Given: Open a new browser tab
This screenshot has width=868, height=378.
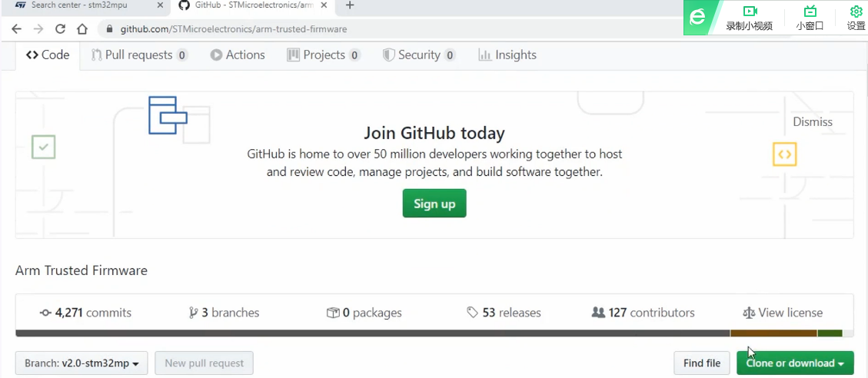Looking at the screenshot, I should pyautogui.click(x=350, y=6).
